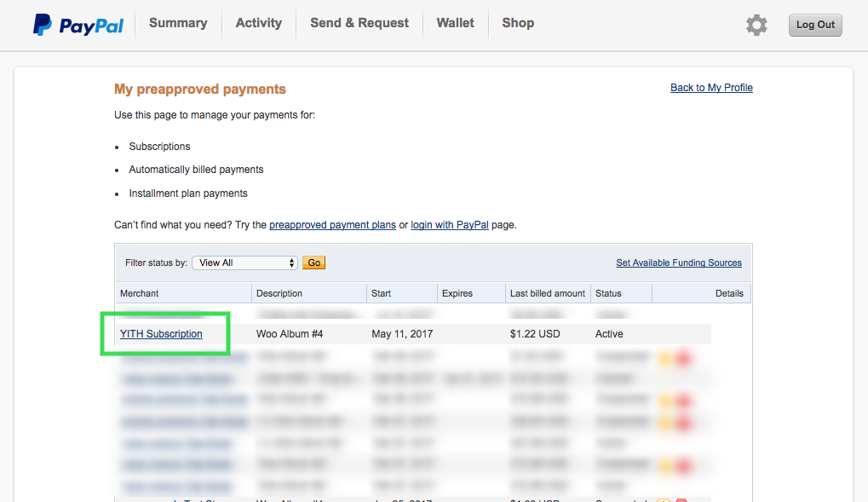Open the preapproved payment plans link
The height and width of the screenshot is (502, 868).
click(333, 225)
